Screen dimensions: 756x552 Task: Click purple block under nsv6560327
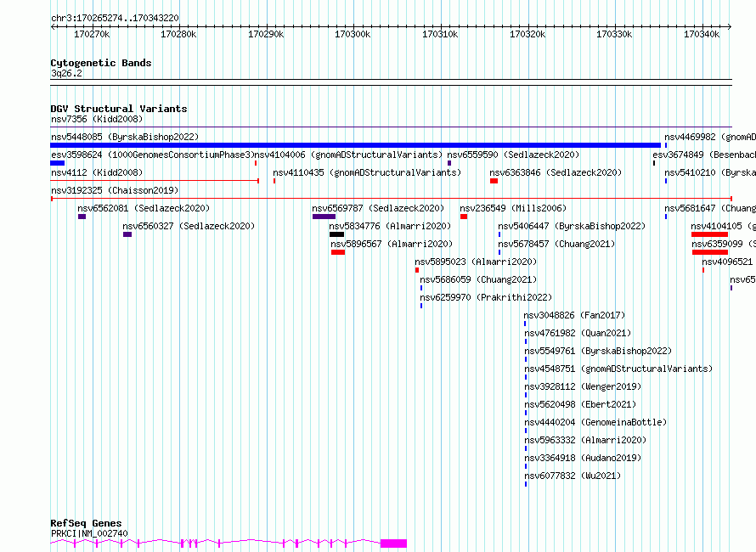point(127,234)
